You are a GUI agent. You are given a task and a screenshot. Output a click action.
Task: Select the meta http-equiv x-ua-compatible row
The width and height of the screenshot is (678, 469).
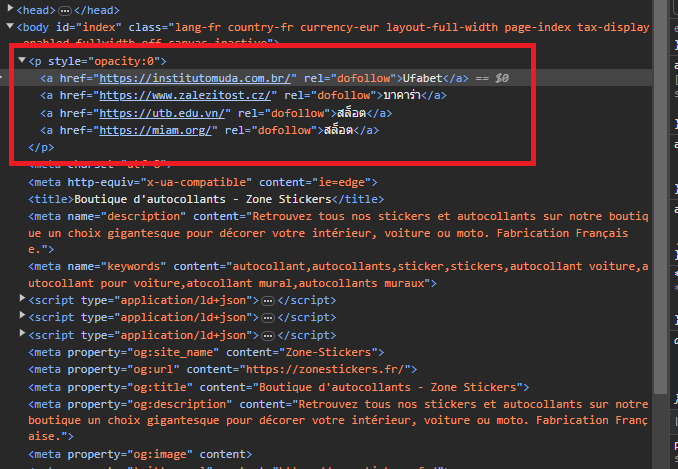[x=203, y=182]
